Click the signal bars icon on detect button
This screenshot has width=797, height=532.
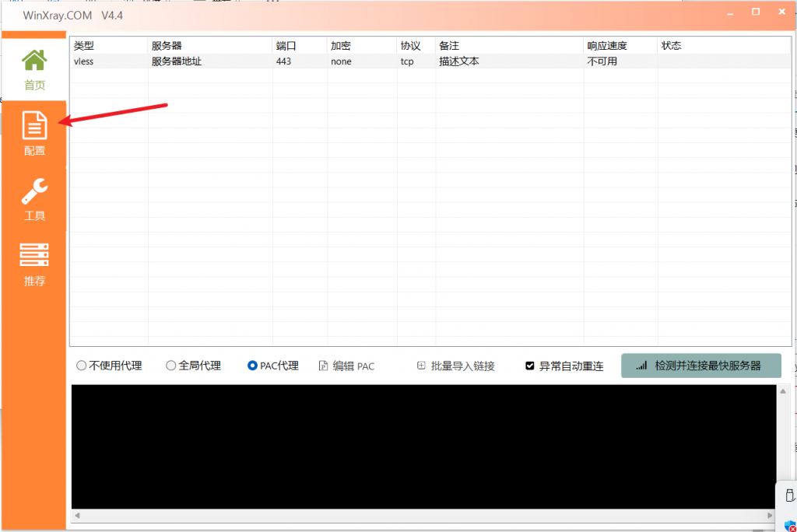click(x=641, y=366)
